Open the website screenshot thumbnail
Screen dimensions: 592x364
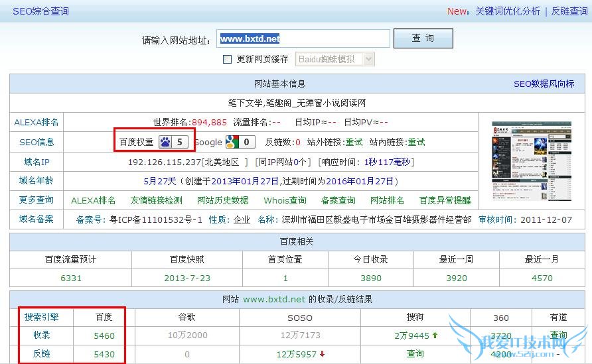pos(531,161)
